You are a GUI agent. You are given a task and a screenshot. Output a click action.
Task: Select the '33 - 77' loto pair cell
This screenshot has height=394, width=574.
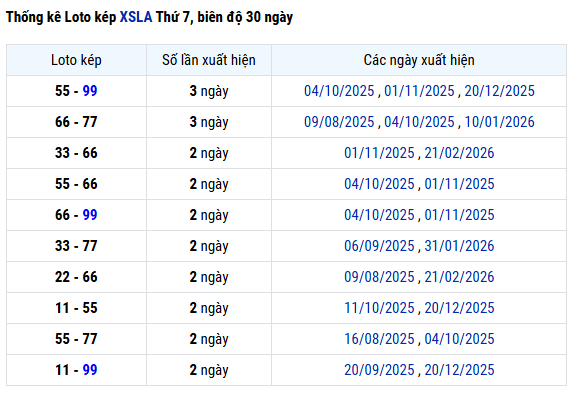tap(76, 246)
